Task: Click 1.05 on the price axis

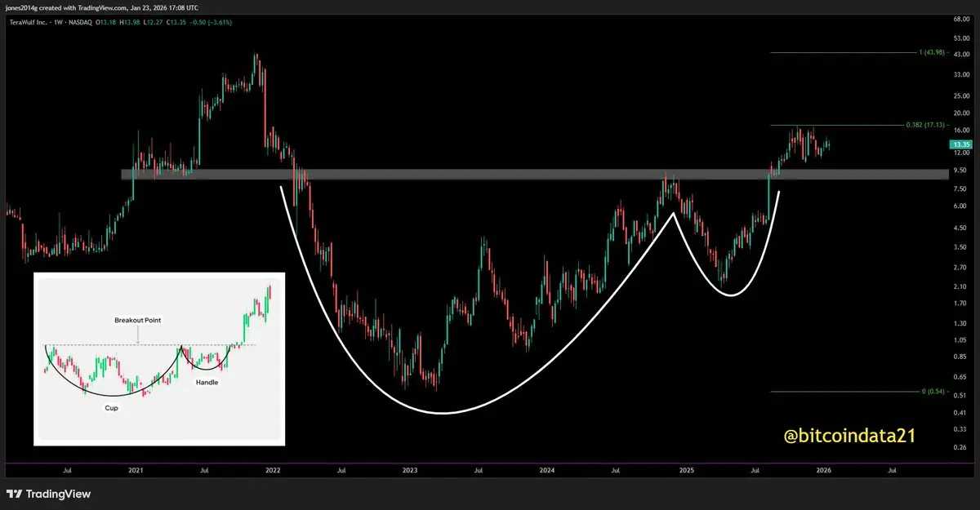Action: click(x=960, y=340)
